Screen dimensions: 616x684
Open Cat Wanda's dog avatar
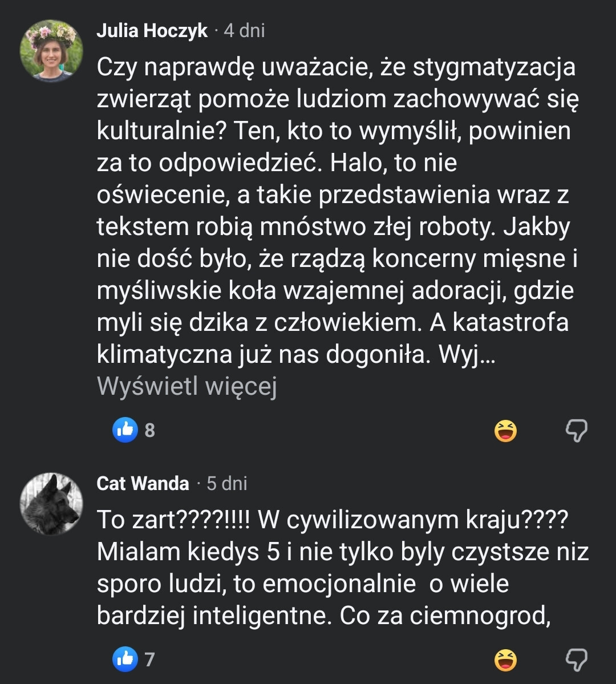[x=51, y=504]
